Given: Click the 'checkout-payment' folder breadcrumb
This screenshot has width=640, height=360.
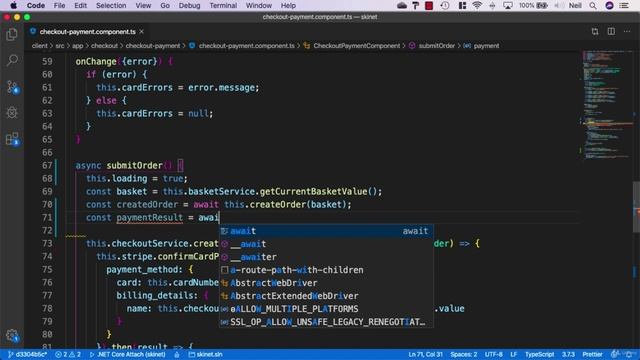Looking at the screenshot, I should 153,46.
